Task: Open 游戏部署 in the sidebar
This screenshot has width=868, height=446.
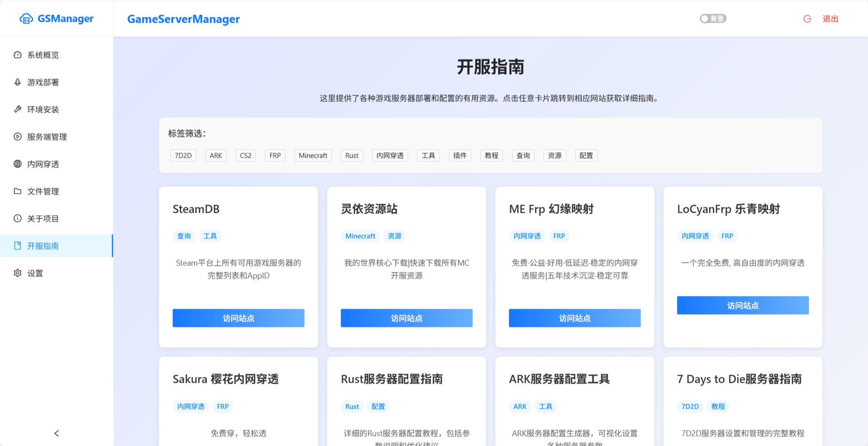Action: (x=56, y=82)
